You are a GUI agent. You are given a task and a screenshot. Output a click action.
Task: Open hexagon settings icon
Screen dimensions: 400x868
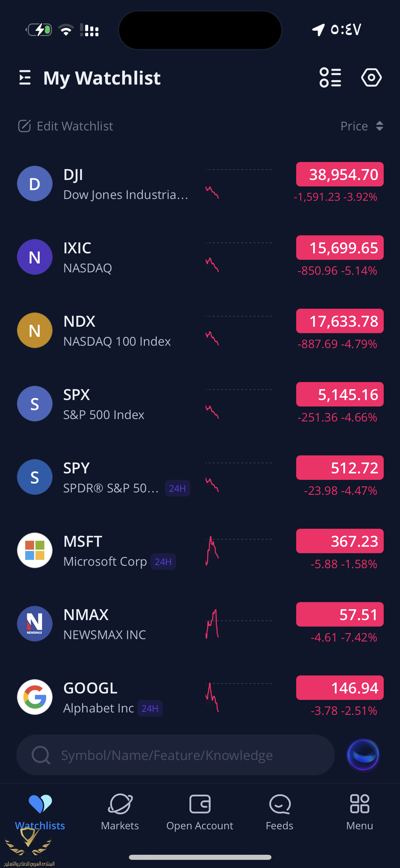click(x=371, y=78)
